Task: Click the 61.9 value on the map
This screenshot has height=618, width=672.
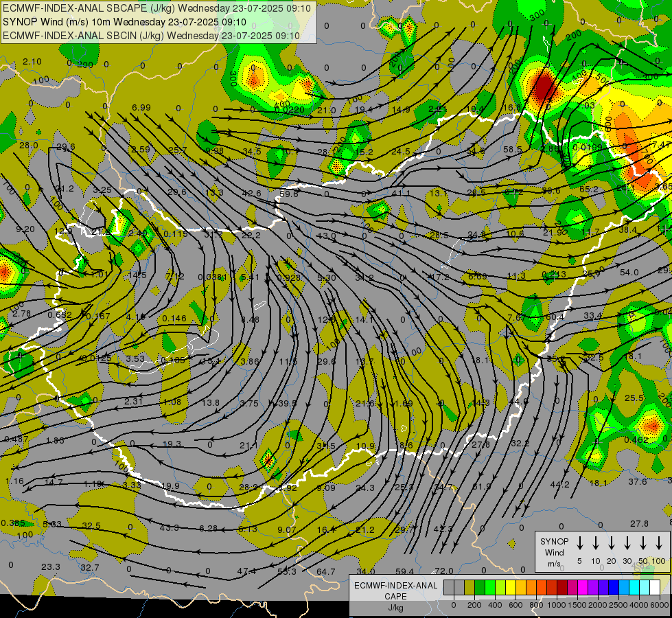Action: [482, 486]
